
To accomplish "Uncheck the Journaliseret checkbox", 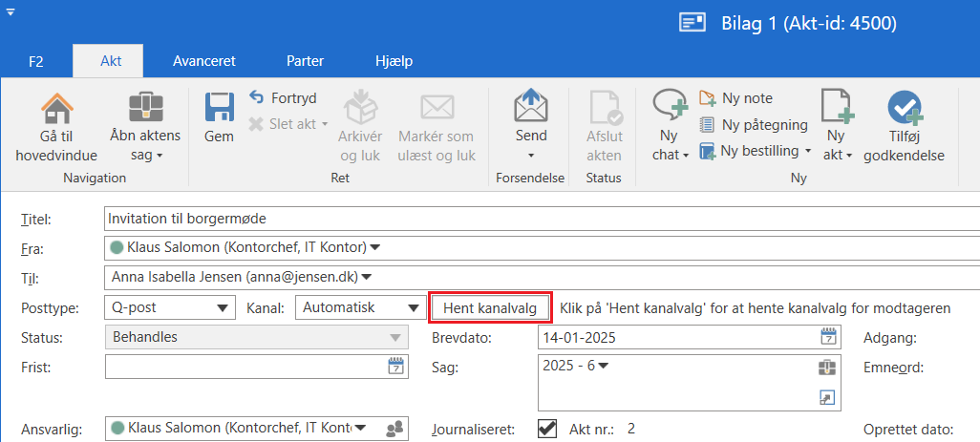I will 547,429.
